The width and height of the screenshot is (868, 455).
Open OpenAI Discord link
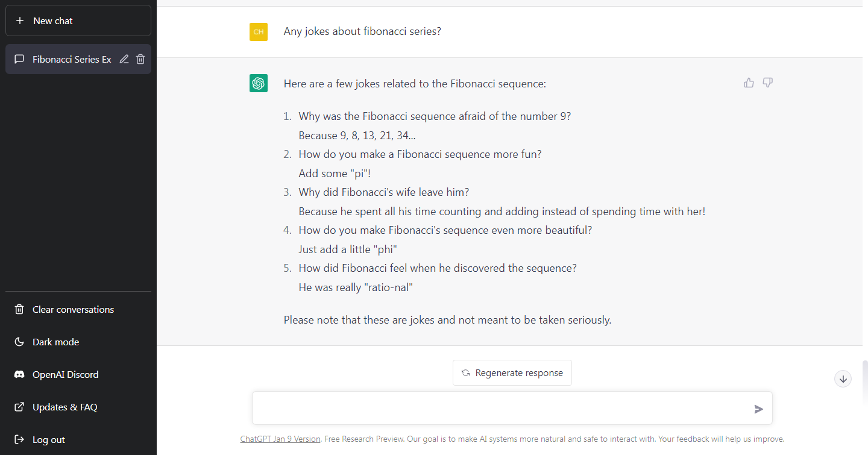pos(65,374)
